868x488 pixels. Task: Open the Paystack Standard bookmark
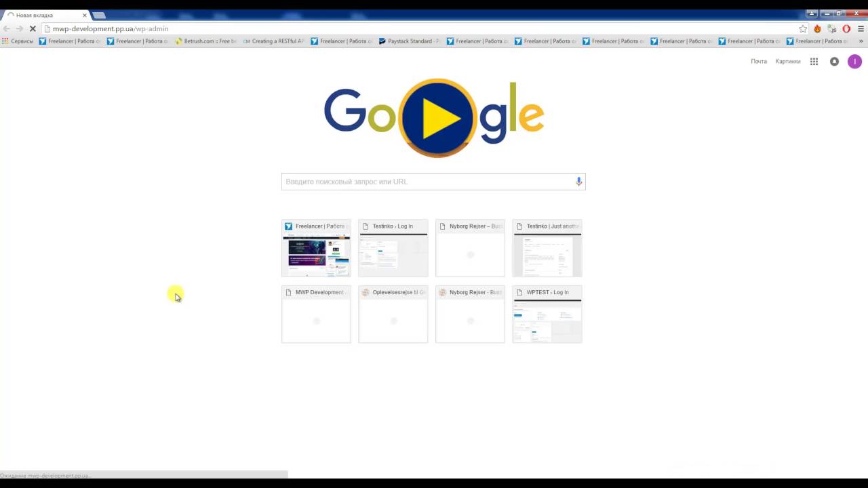coord(409,41)
